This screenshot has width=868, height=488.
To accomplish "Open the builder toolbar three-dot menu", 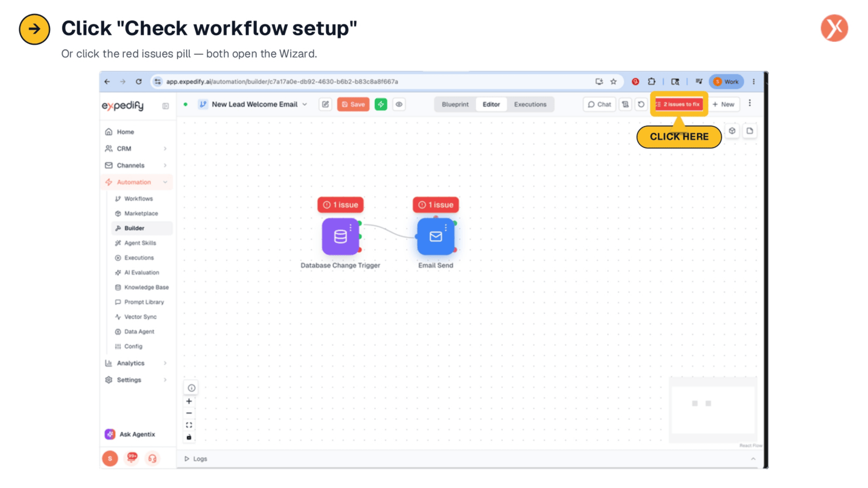I will [x=750, y=103].
